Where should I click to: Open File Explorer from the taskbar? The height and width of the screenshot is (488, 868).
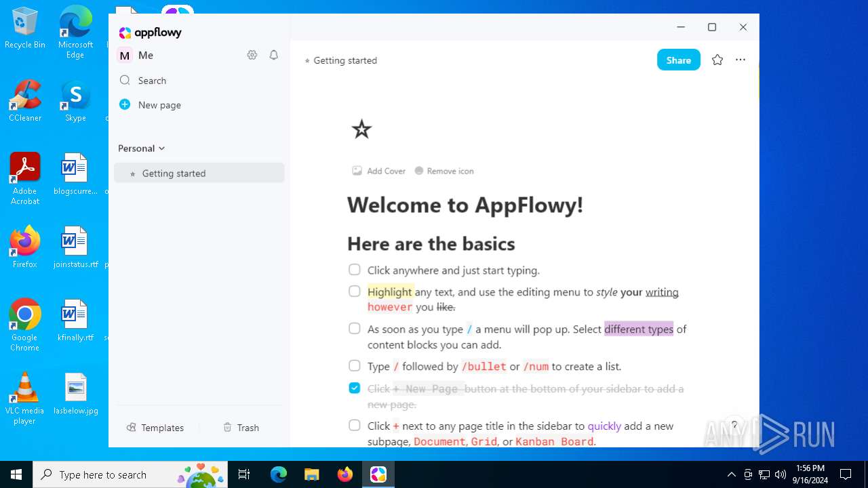pyautogui.click(x=312, y=474)
